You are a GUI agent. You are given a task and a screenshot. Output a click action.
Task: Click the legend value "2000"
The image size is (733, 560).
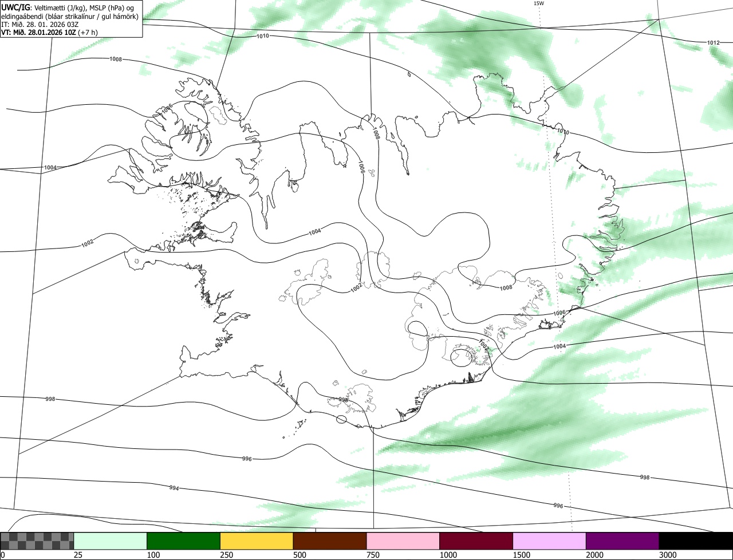(595, 554)
